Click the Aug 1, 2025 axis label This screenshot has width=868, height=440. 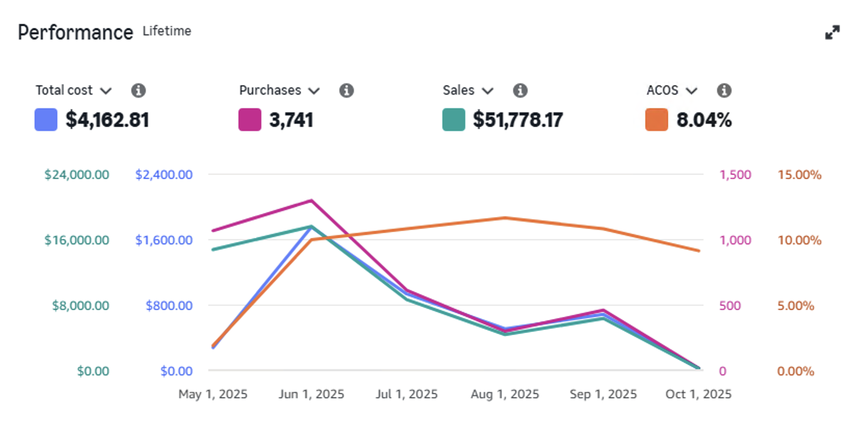505,394
